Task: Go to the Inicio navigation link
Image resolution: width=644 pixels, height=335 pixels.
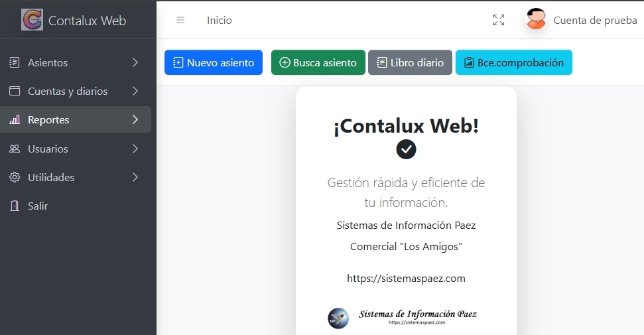Action: [220, 21]
